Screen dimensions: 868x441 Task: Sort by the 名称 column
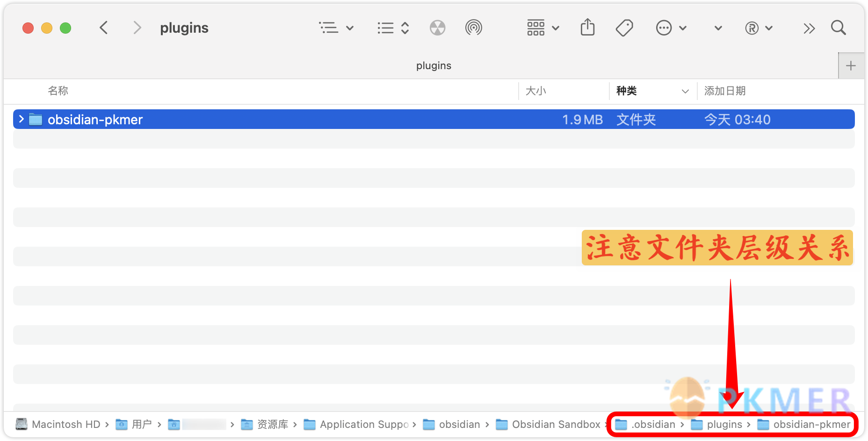(58, 91)
